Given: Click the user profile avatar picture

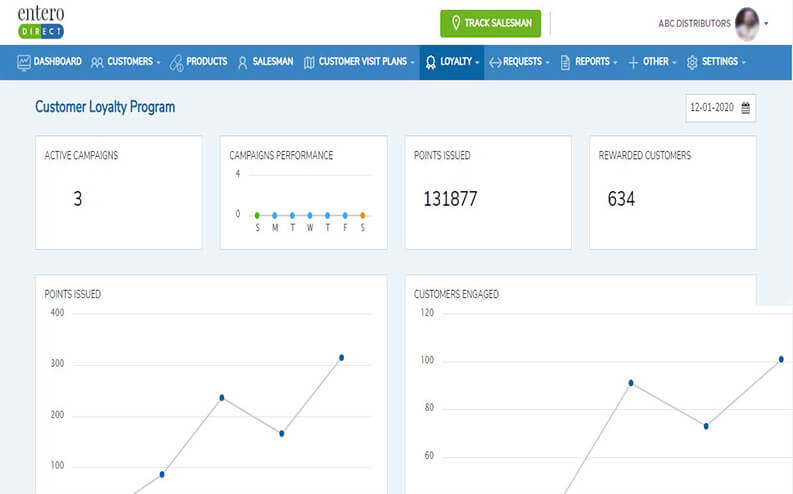Looking at the screenshot, I should [x=747, y=22].
